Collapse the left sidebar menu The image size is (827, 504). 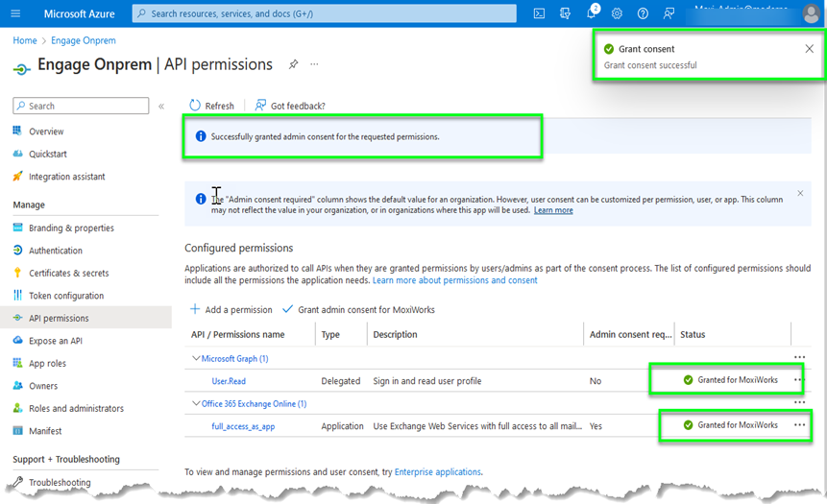click(161, 107)
